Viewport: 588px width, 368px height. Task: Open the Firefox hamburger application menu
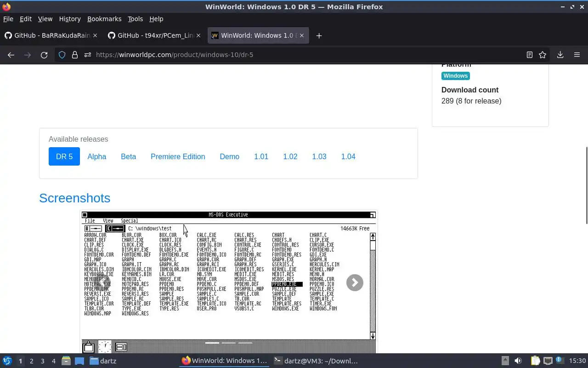click(577, 55)
